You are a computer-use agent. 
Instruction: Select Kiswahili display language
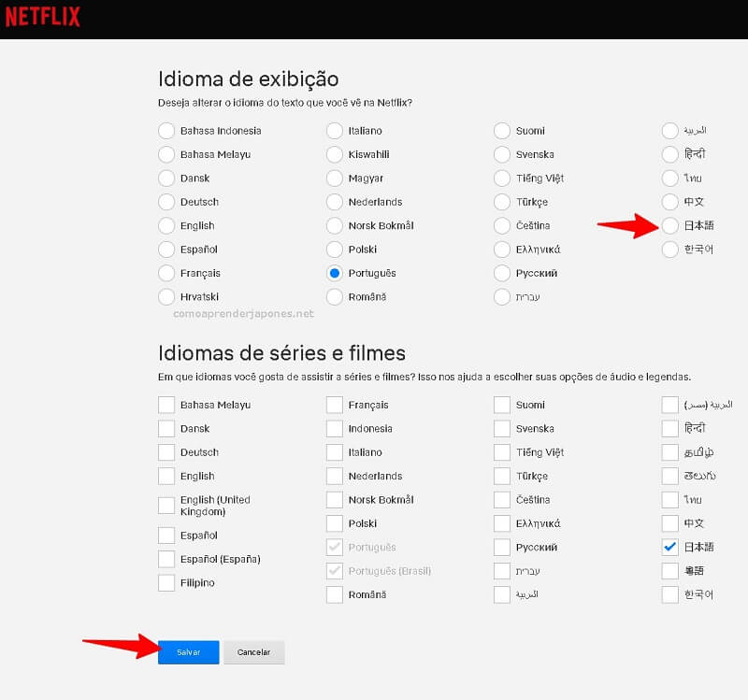[x=335, y=154]
